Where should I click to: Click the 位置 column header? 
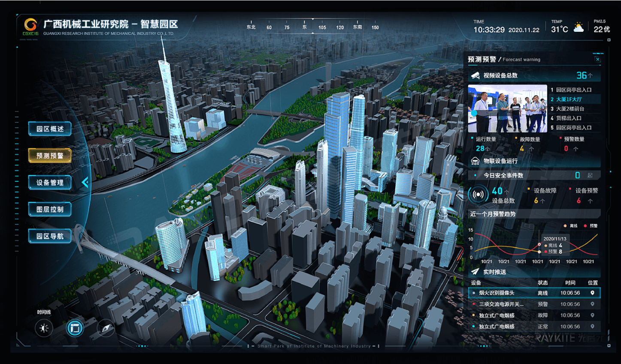593,283
